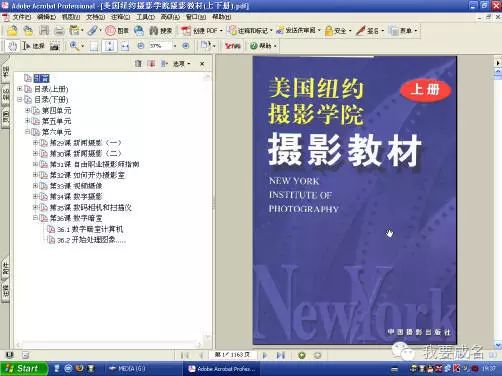
Task: Open the Window menu
Action: coord(195,17)
